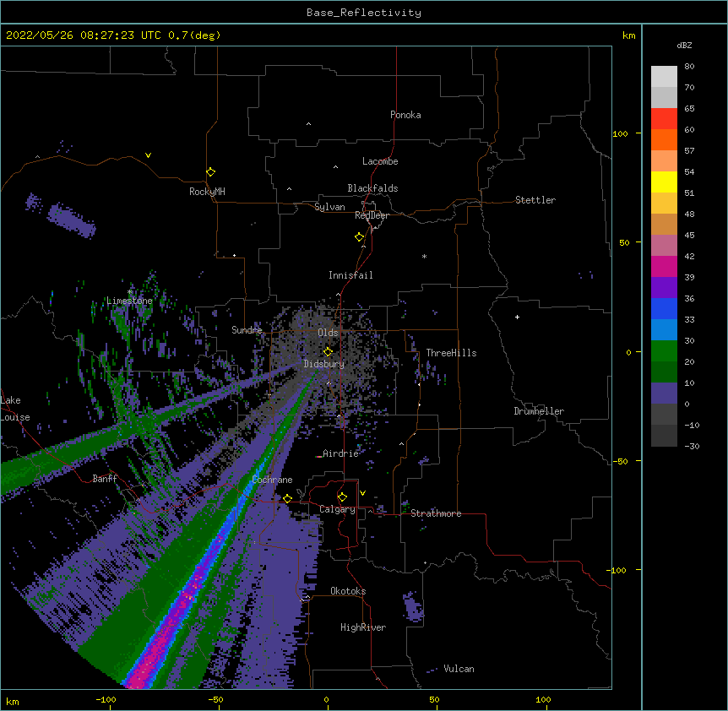The height and width of the screenshot is (711, 728).
Task: Click the yellow diamond marker near RockyMH
Action: tap(210, 172)
